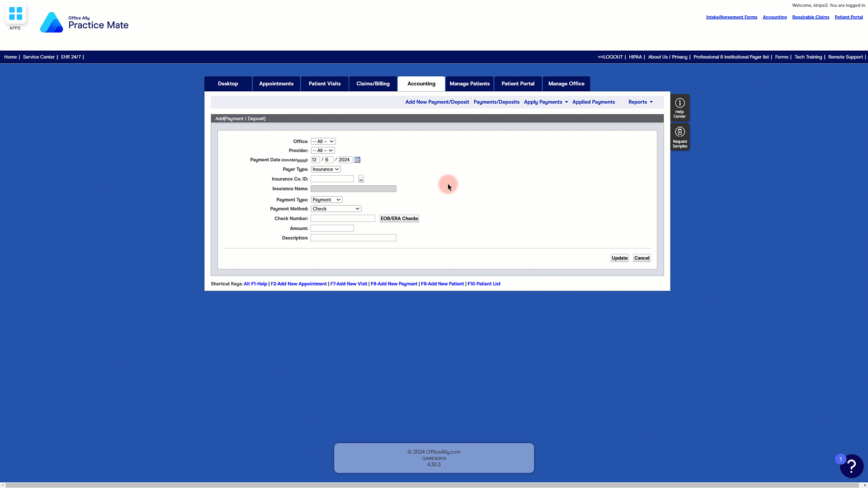Viewport: 868px width, 488px height.
Task: Click the Update button
Action: coord(619,258)
